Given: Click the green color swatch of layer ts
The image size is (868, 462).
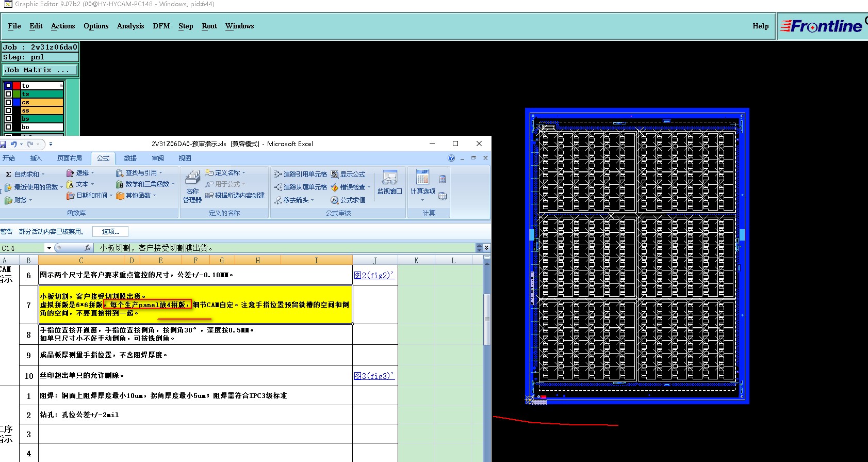Looking at the screenshot, I should pos(17,94).
